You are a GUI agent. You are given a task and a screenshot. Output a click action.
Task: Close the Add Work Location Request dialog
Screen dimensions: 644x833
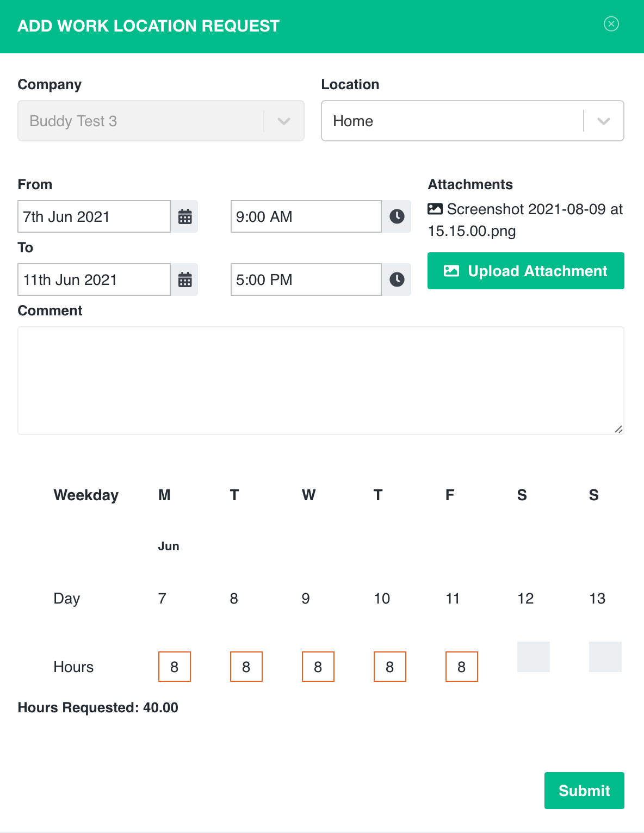[x=611, y=24]
